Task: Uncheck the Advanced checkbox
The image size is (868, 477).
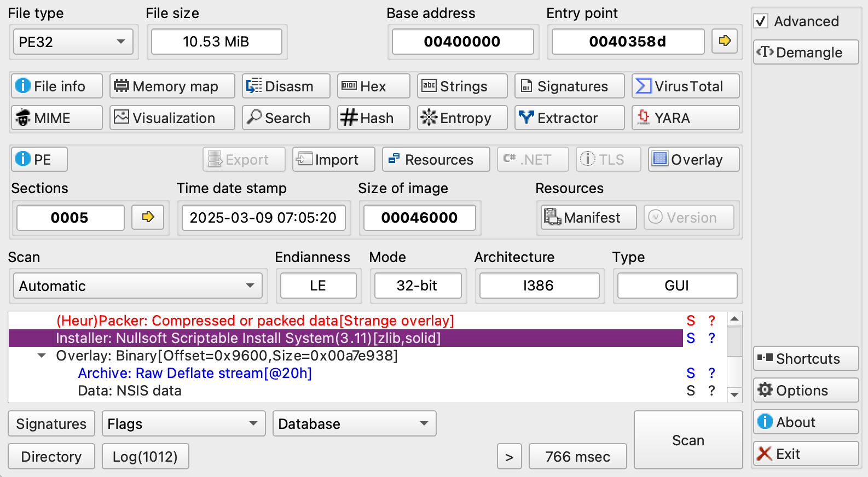Action: pyautogui.click(x=761, y=21)
